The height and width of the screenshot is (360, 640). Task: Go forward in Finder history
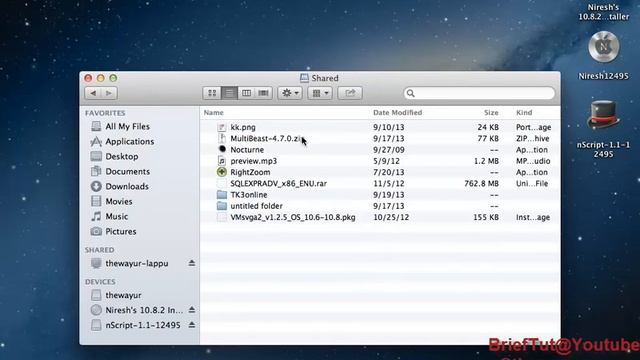[109, 93]
